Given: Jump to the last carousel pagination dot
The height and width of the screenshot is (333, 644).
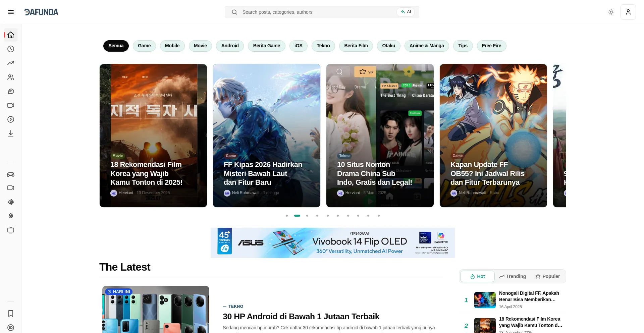Looking at the screenshot, I should [379, 216].
